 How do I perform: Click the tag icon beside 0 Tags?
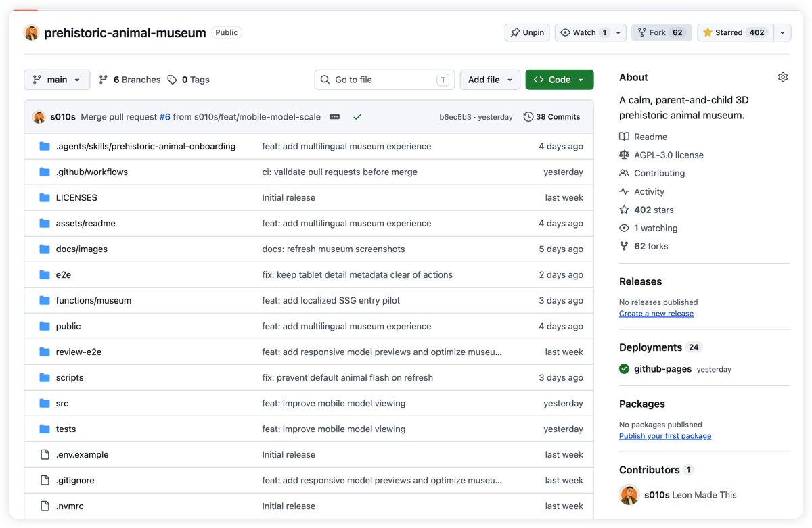pos(172,80)
